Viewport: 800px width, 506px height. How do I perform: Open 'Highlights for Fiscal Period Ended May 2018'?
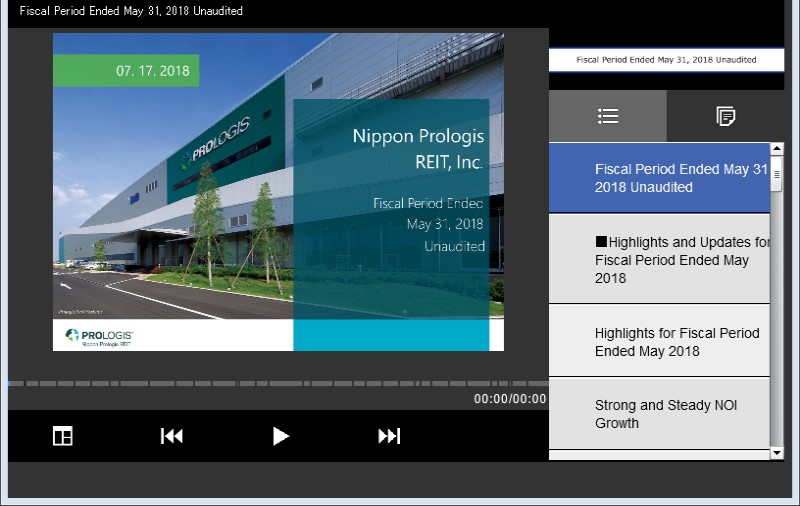point(659,341)
